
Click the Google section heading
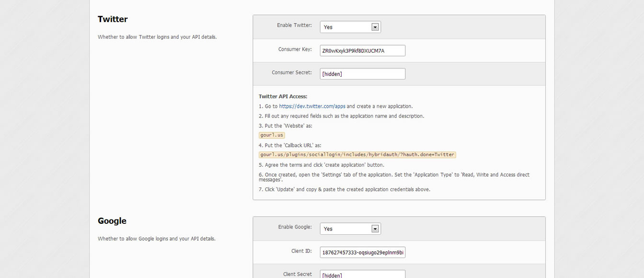(x=112, y=221)
